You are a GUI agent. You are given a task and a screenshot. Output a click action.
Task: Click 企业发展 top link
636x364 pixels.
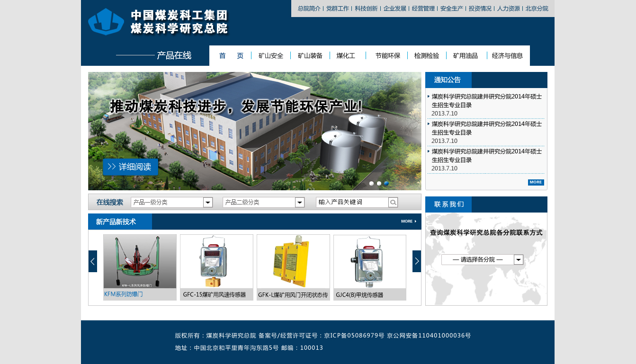(x=395, y=9)
